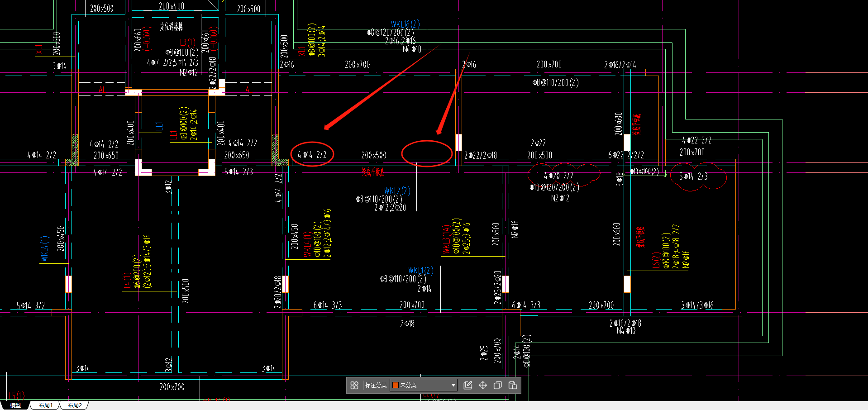Open the annotation category grid icon

354,385
